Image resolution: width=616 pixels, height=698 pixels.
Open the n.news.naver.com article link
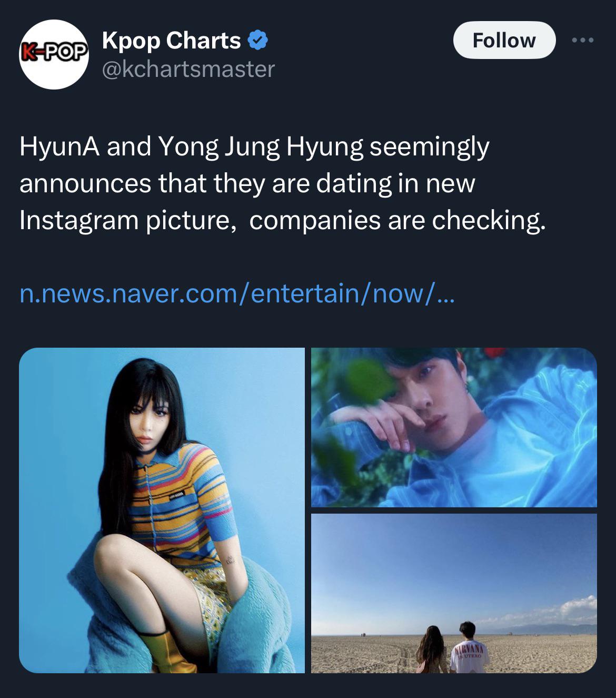[x=236, y=293]
